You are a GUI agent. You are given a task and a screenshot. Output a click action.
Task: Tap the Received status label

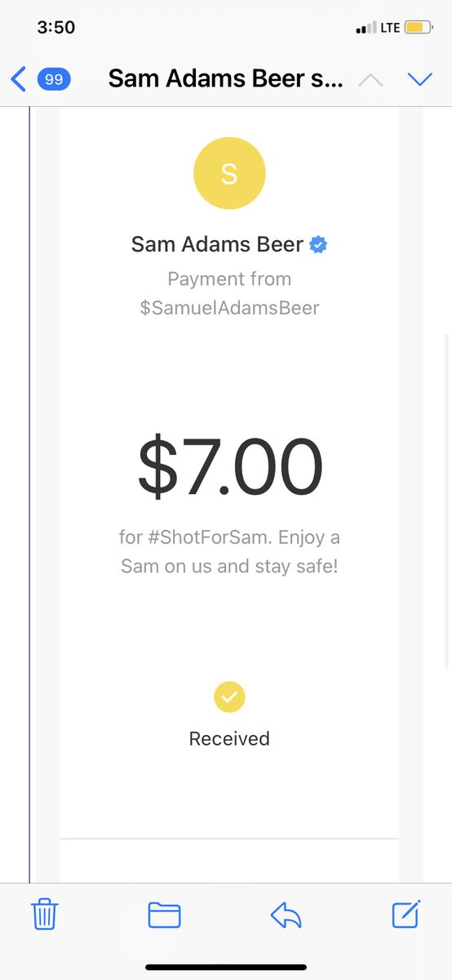[229, 738]
